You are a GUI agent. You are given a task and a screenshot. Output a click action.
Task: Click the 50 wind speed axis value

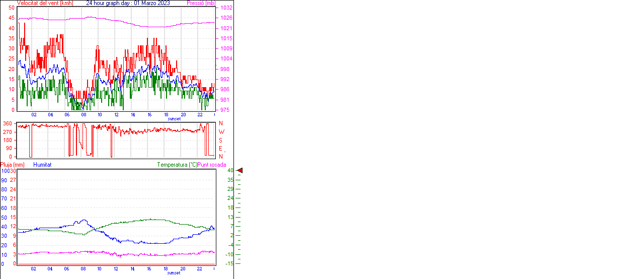click(x=11, y=8)
